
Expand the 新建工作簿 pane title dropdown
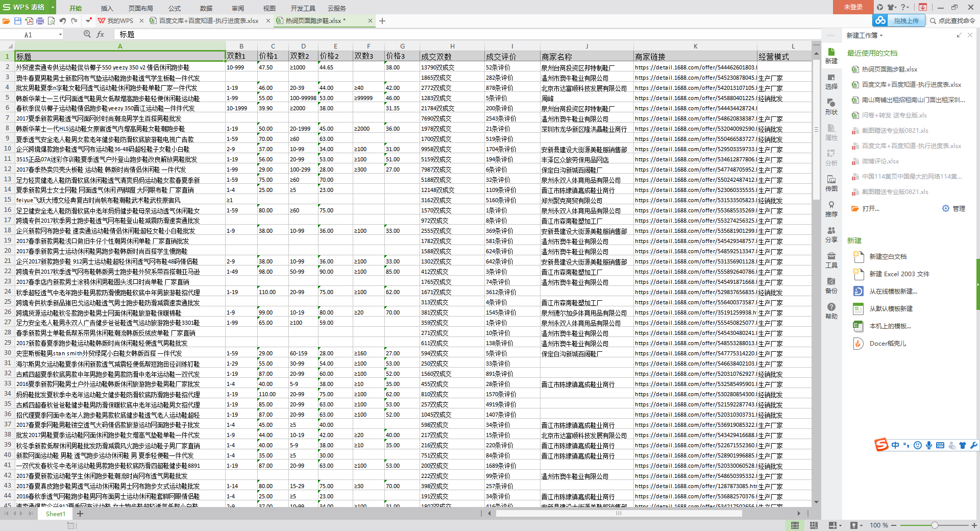point(881,36)
